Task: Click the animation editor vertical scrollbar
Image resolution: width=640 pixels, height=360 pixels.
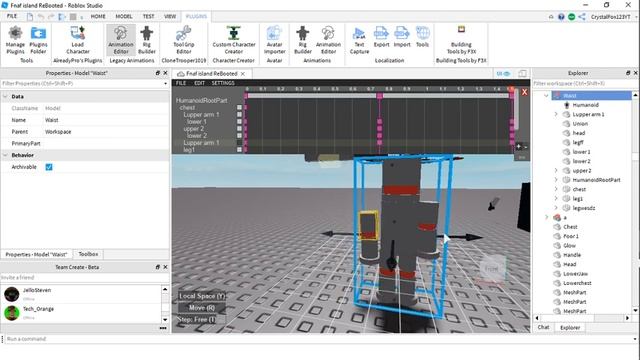Action: pyautogui.click(x=516, y=110)
